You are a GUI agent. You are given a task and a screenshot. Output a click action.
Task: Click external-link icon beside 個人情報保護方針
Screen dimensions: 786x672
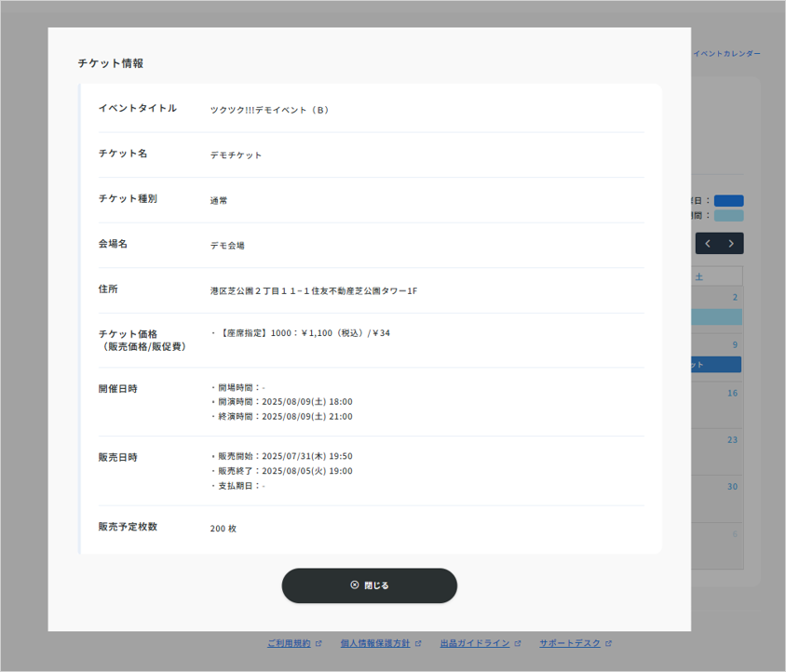pyautogui.click(x=418, y=643)
